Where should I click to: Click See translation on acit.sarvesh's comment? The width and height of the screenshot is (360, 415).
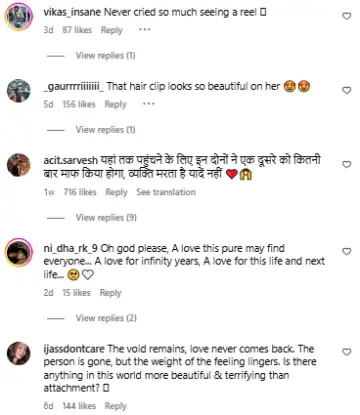(166, 192)
